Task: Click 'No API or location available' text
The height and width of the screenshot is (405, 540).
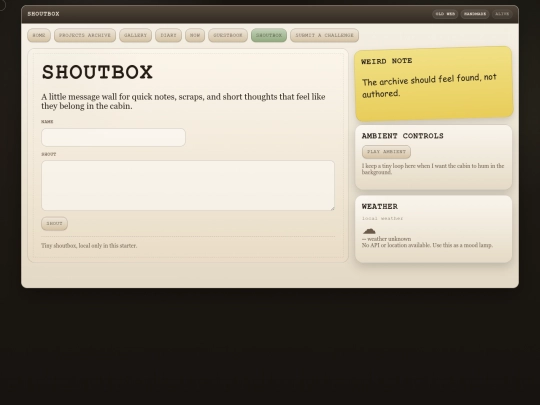Action: click(427, 245)
